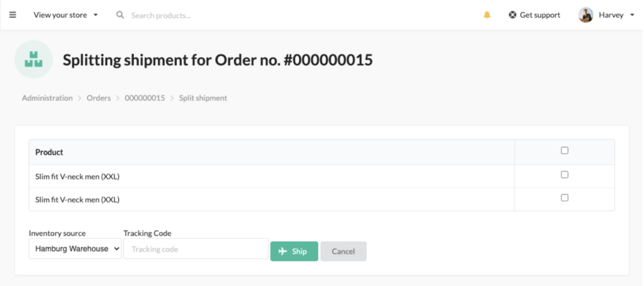Viewport: 644px width, 286px height.
Task: Toggle the hamburger sidebar menu icon
Action: click(x=13, y=15)
